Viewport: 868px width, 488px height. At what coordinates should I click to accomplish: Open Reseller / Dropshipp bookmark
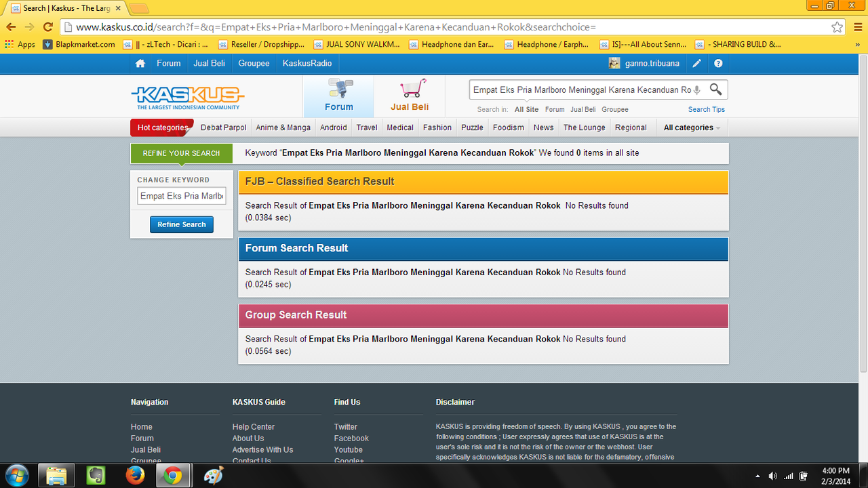point(261,44)
